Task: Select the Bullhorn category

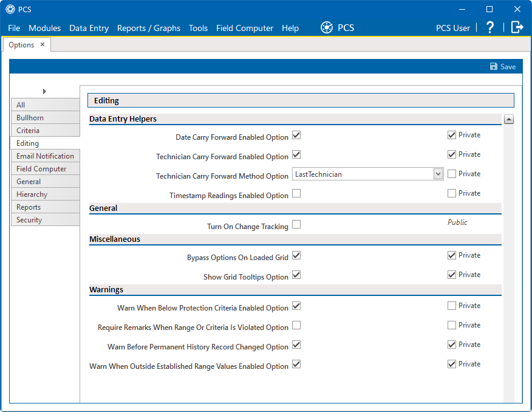Action: [x=45, y=118]
